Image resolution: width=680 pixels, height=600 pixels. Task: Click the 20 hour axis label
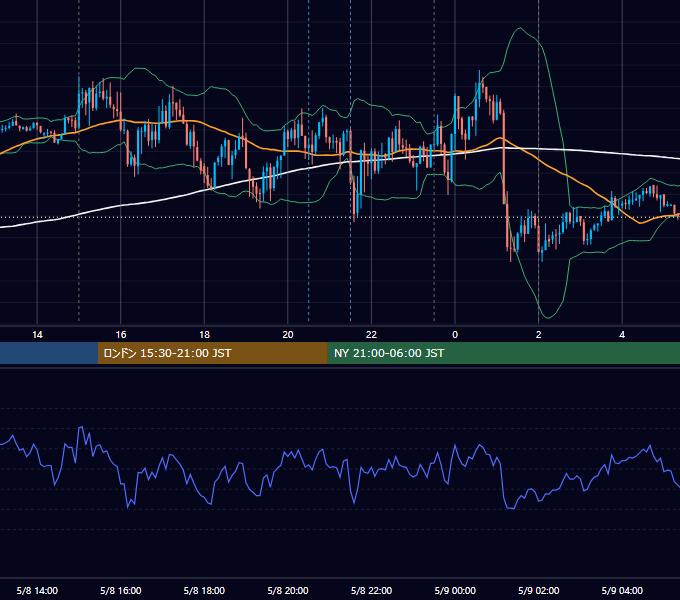tap(288, 335)
